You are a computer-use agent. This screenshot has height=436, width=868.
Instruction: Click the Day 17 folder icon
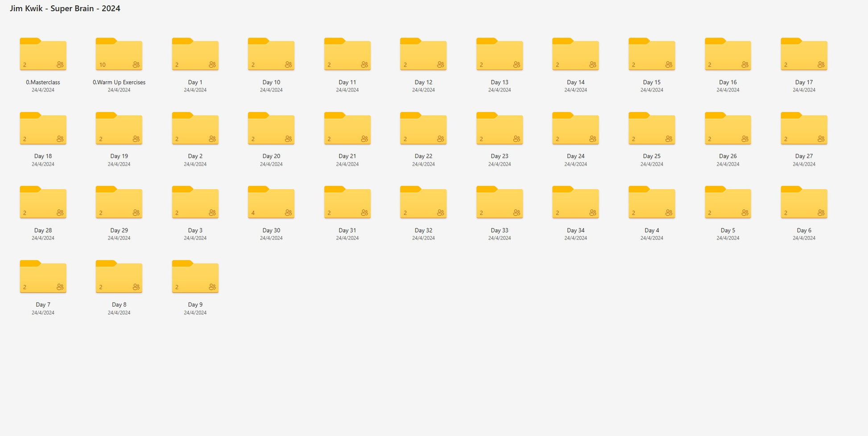(x=804, y=54)
